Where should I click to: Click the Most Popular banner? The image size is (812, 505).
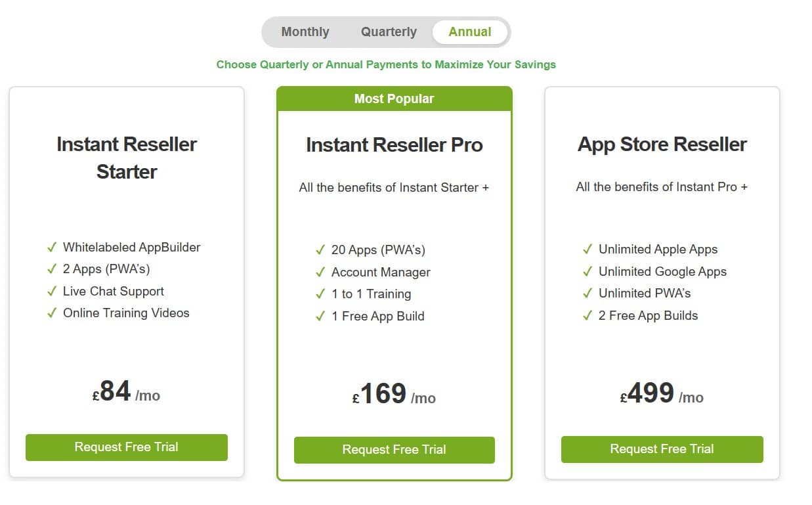click(395, 98)
